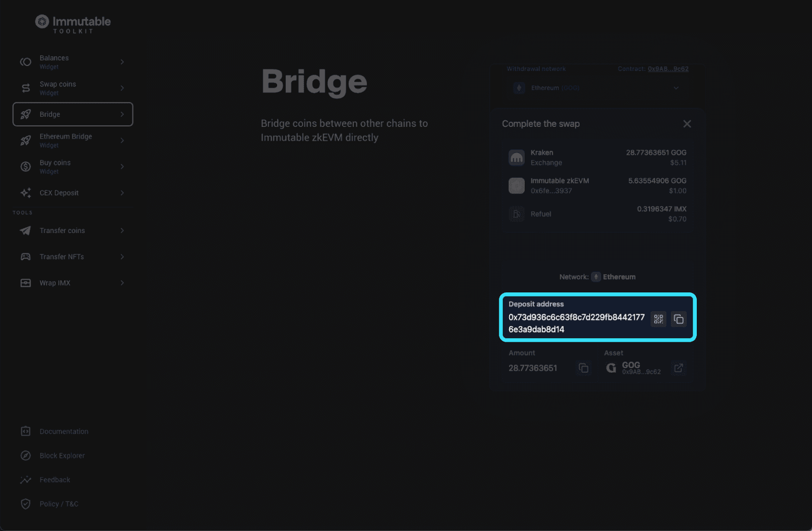812x531 pixels.
Task: Click the Swap coins arrows icon
Action: (x=25, y=88)
